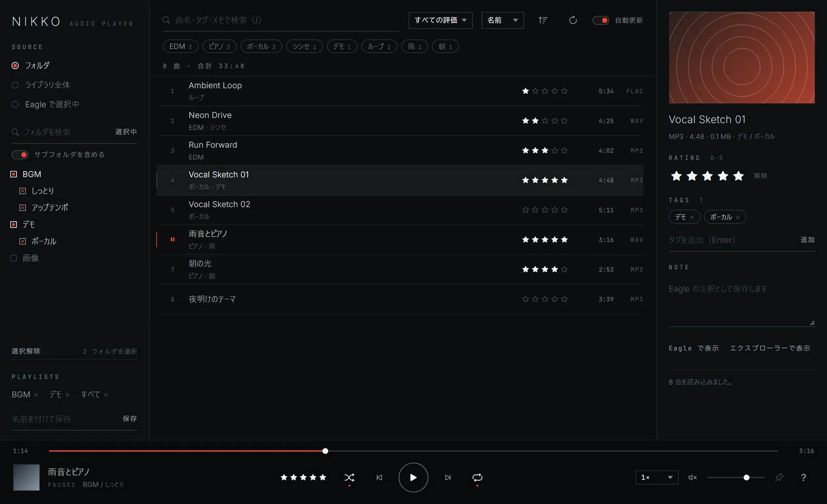Toggle shuffle playback
The image size is (827, 504).
pyautogui.click(x=349, y=478)
